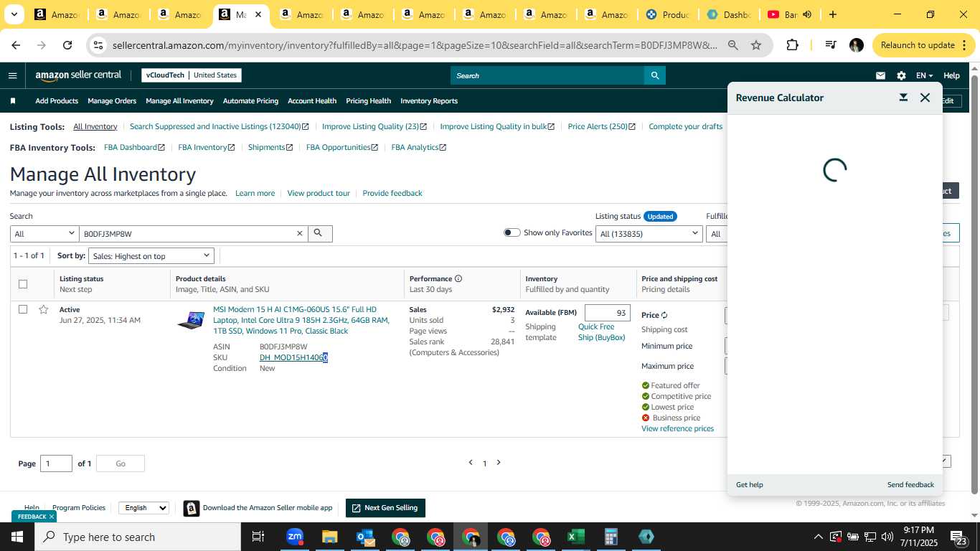Bookmark this page with the star icon
The height and width of the screenshot is (551, 980).
click(x=756, y=45)
